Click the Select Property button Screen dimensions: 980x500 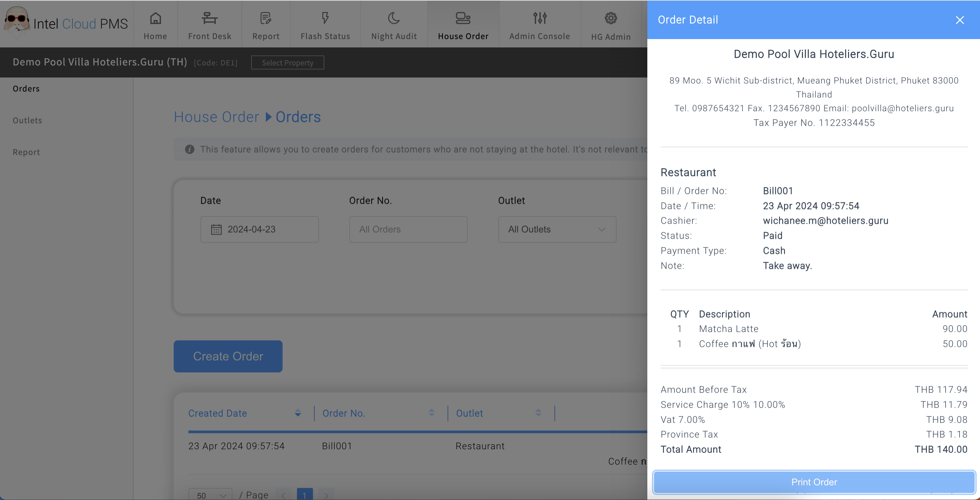point(287,63)
